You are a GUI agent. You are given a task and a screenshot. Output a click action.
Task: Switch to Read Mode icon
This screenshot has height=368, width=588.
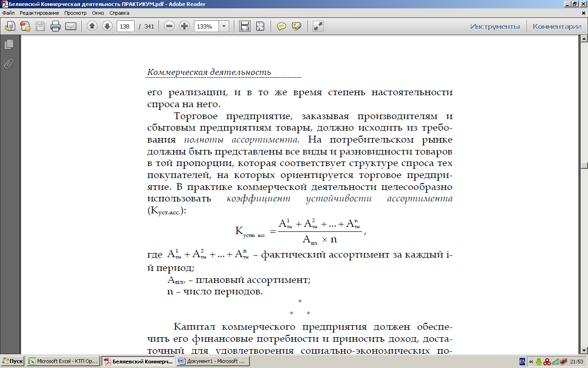point(318,26)
